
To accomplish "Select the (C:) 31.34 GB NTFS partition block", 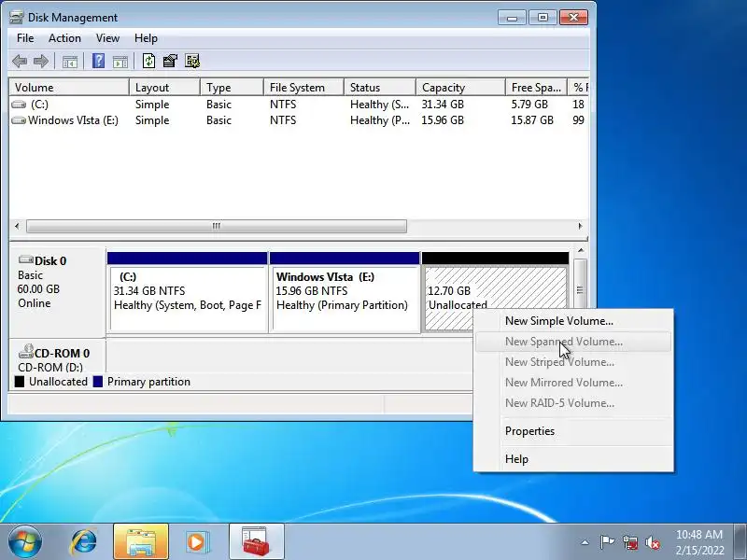I will [188, 291].
